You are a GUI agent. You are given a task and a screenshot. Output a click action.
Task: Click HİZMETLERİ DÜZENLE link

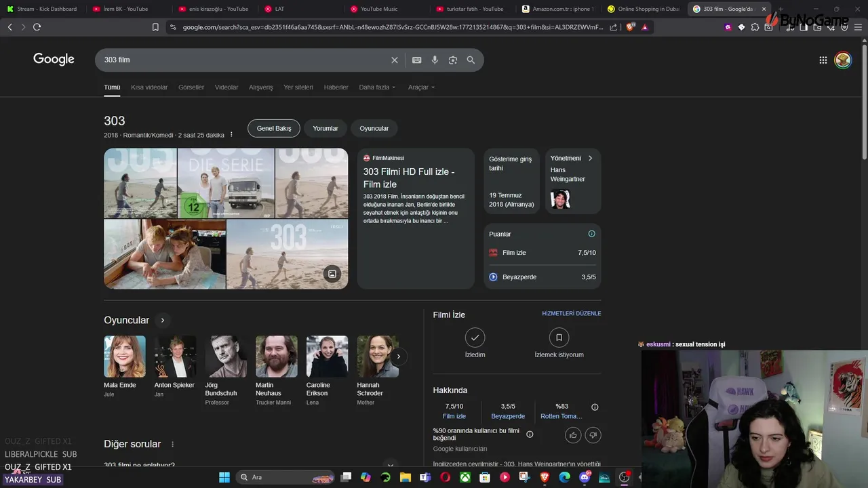coord(572,314)
